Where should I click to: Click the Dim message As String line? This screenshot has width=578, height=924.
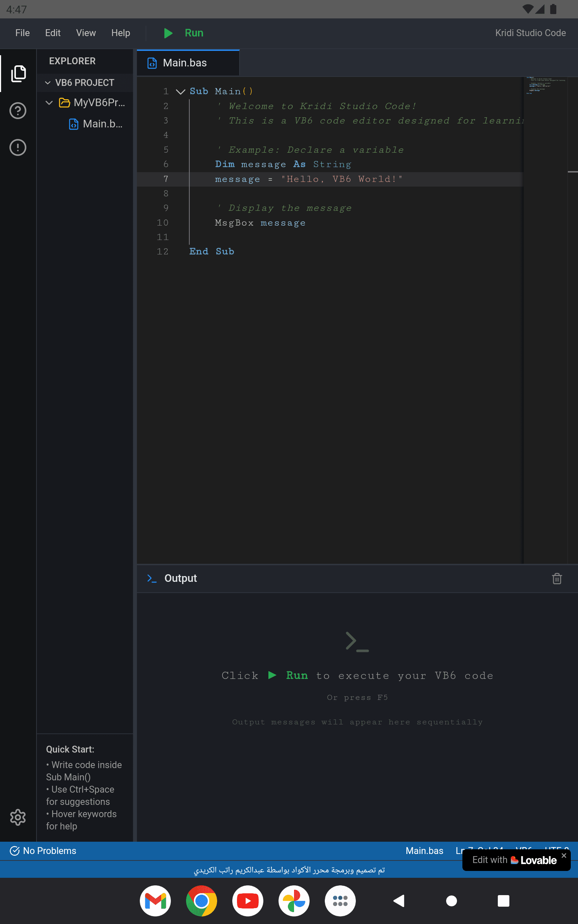pyautogui.click(x=283, y=165)
